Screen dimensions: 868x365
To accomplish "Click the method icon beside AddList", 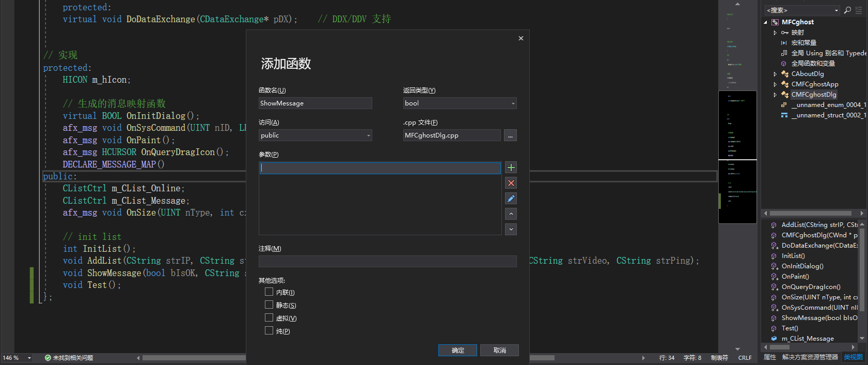I will click(774, 225).
